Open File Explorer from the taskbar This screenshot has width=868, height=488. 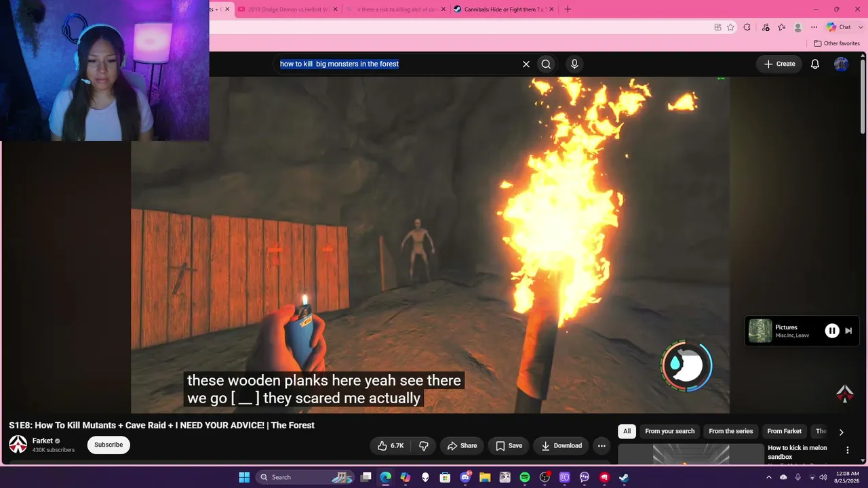click(485, 477)
